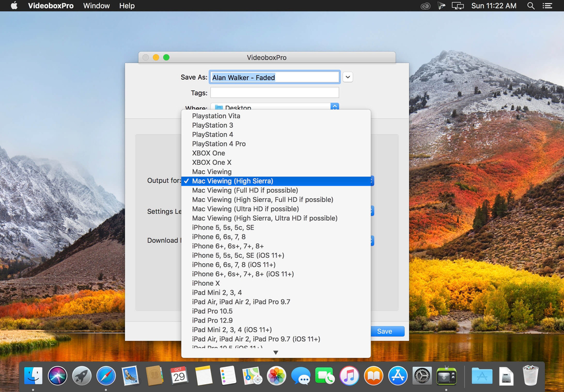Open the Window menu
Viewport: 564px width, 392px height.
(x=96, y=6)
